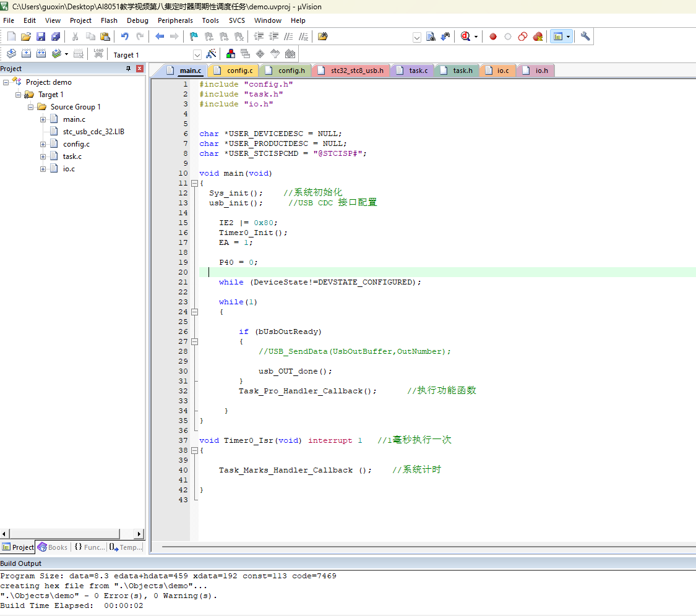Open the batch build dropdown arrow

[66, 54]
